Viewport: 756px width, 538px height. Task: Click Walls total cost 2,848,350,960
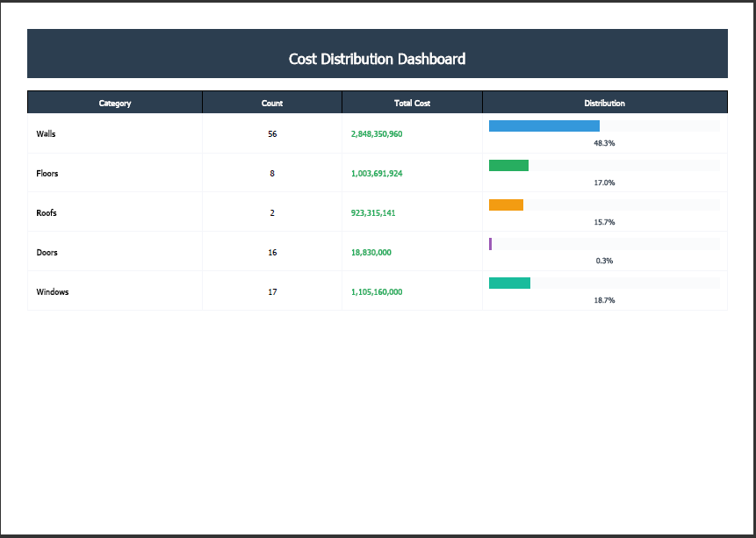(377, 134)
